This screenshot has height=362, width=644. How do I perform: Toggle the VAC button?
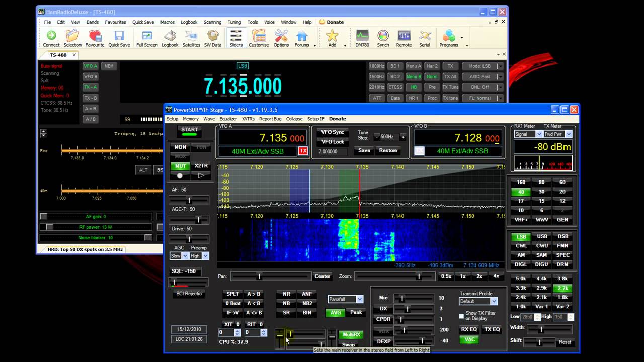point(469,339)
